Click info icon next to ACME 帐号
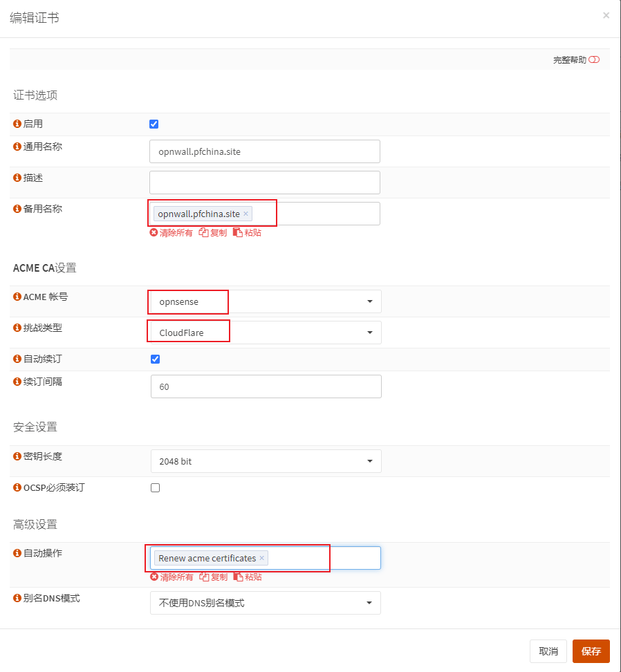621x672 pixels. (17, 297)
